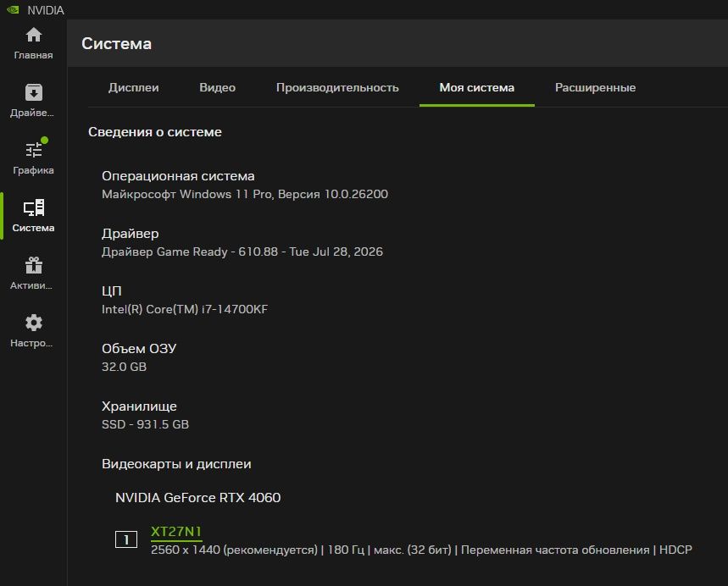The height and width of the screenshot is (586, 728).
Task: Click the Система page heading
Action: coord(117,44)
